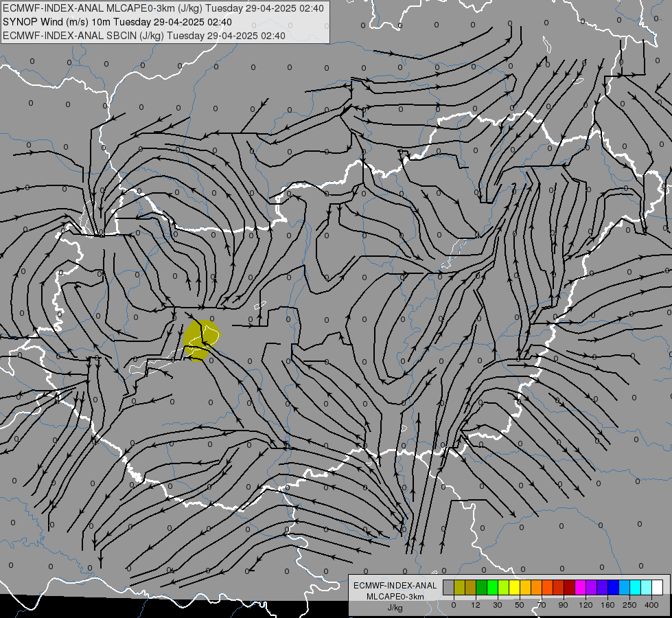Click the gray swatch in the legend
Screen dimensions: 672x618
coord(449,587)
